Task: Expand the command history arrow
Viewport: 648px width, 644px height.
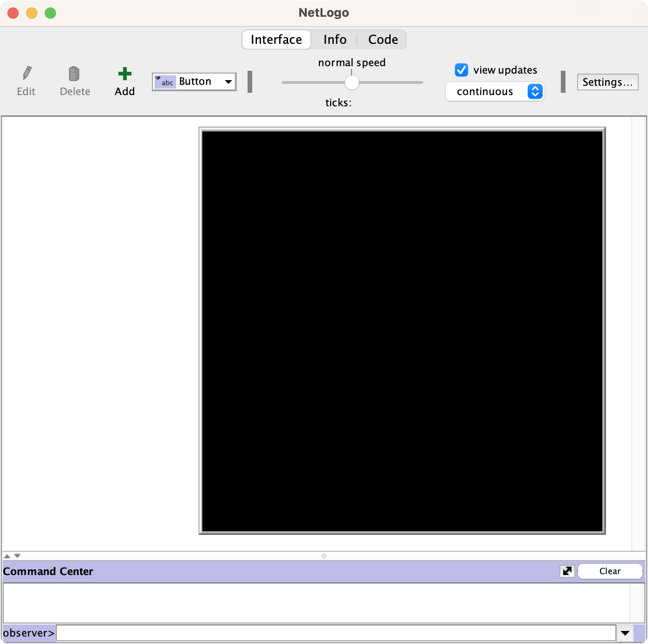Action: point(625,633)
